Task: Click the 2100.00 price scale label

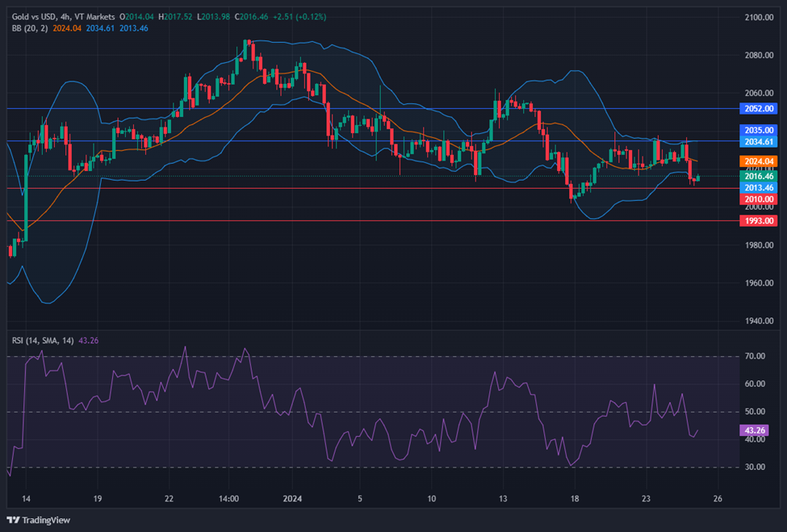Action: [758, 17]
